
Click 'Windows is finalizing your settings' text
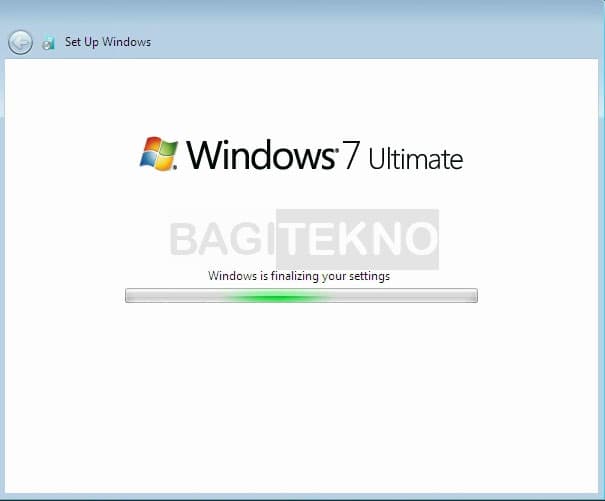coord(299,276)
